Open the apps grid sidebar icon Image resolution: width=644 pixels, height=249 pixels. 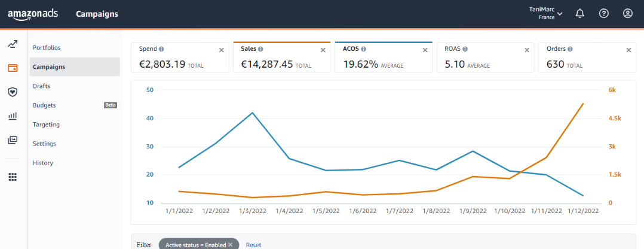(13, 177)
